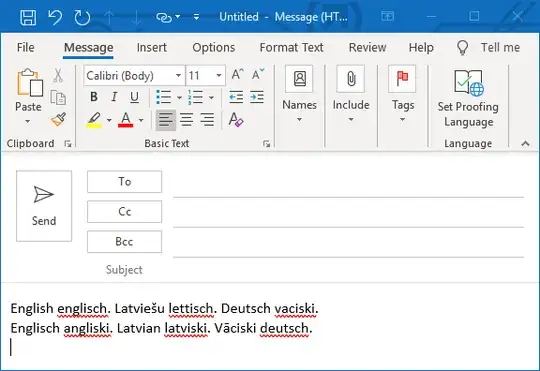Align text right
The height and width of the screenshot is (371, 540).
tap(207, 120)
